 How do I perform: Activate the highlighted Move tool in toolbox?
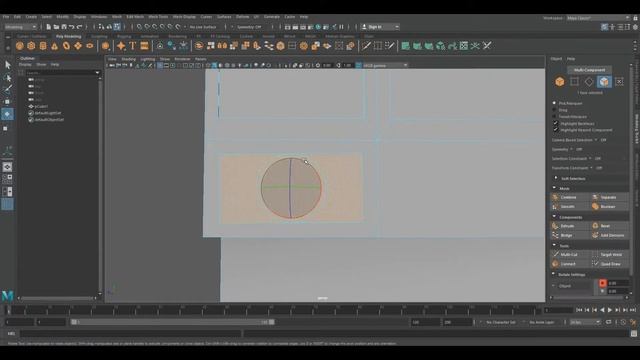[x=7, y=114]
